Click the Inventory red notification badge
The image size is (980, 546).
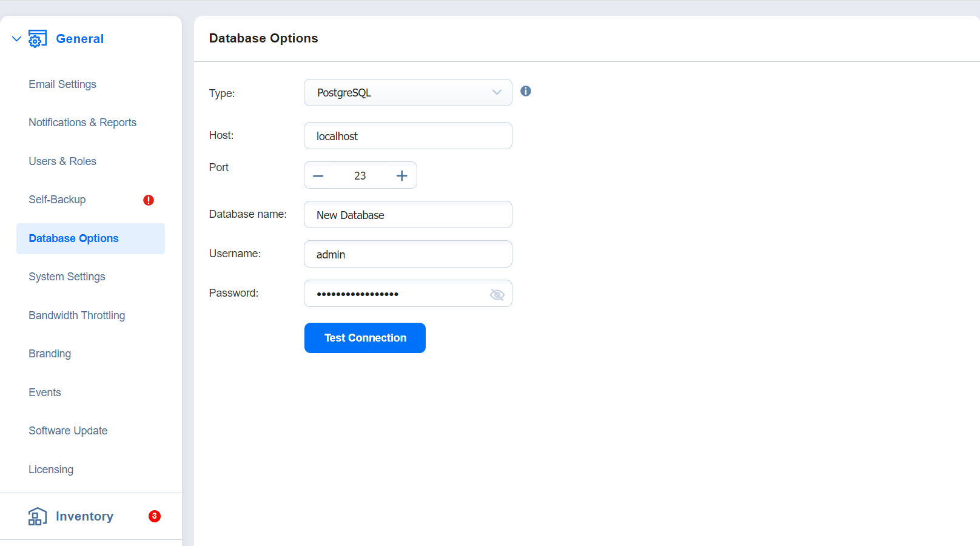(x=155, y=516)
